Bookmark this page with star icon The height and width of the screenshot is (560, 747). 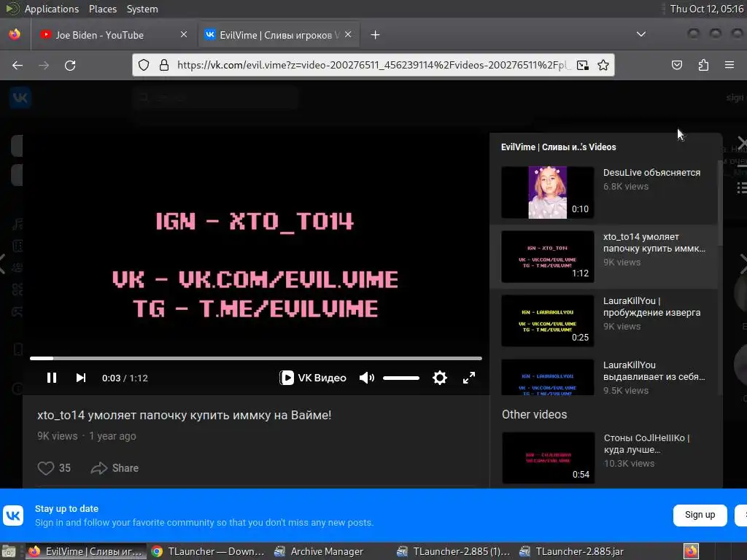(x=603, y=65)
